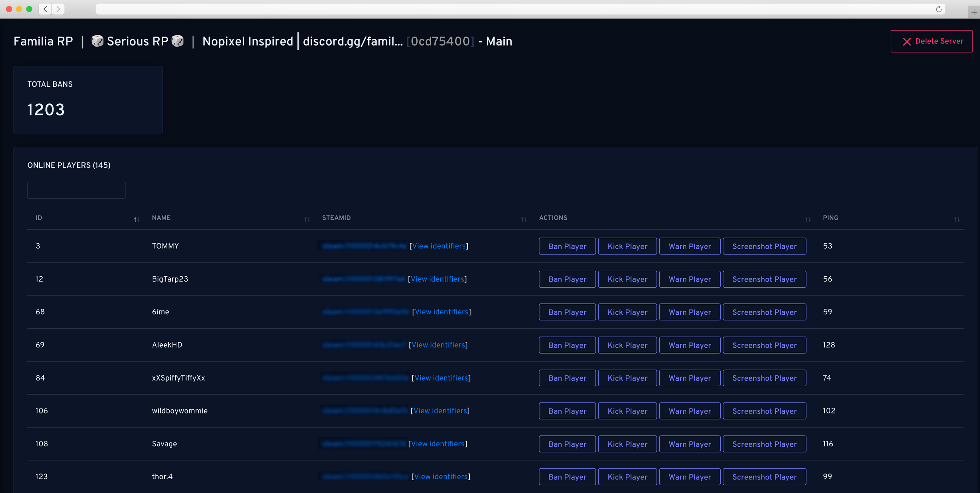Screenshot Player AleekHD

pos(764,345)
